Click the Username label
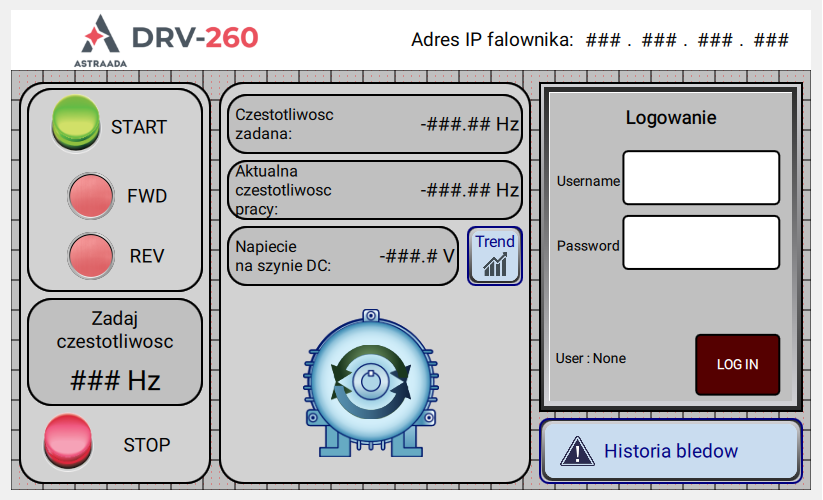823x500 pixels. tap(588, 181)
